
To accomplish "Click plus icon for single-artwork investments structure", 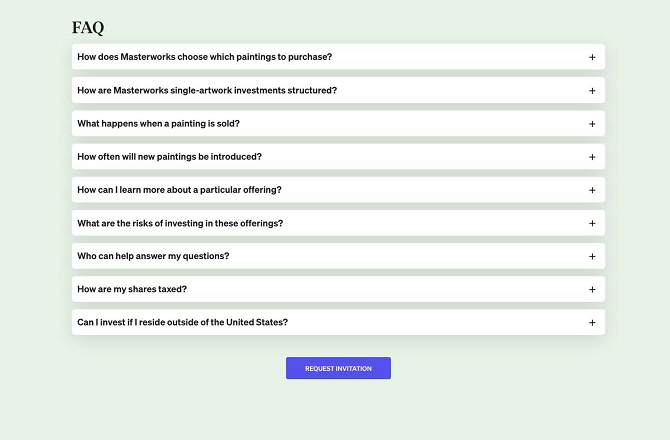I will (592, 90).
